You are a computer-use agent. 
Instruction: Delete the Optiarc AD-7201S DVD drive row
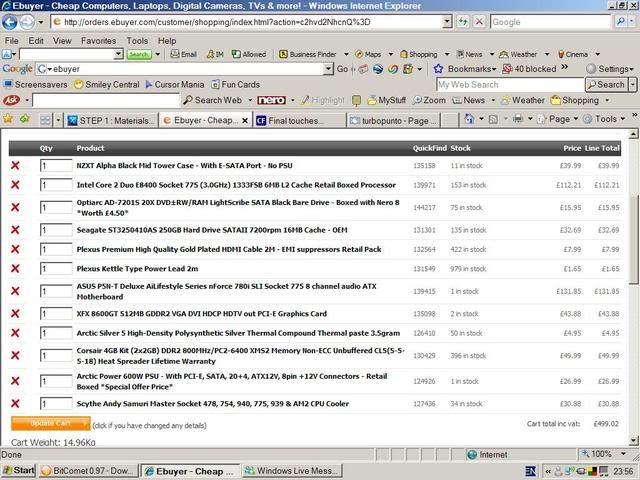pyautogui.click(x=15, y=207)
